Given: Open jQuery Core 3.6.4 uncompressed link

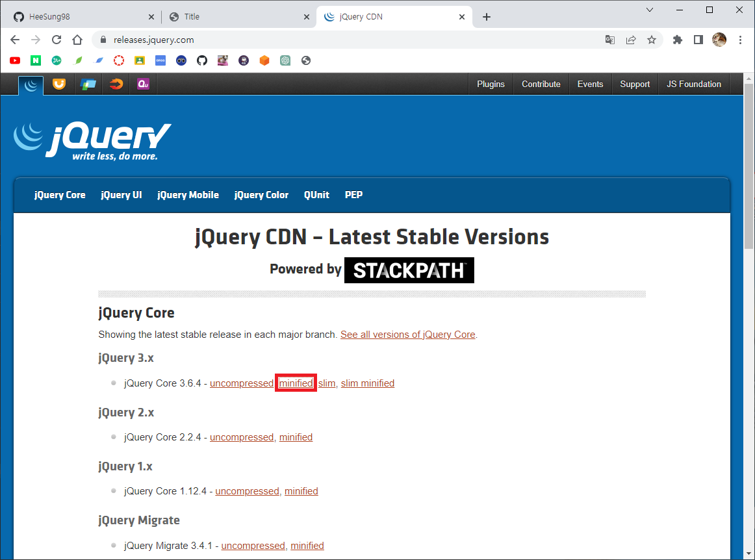Looking at the screenshot, I should coord(242,383).
